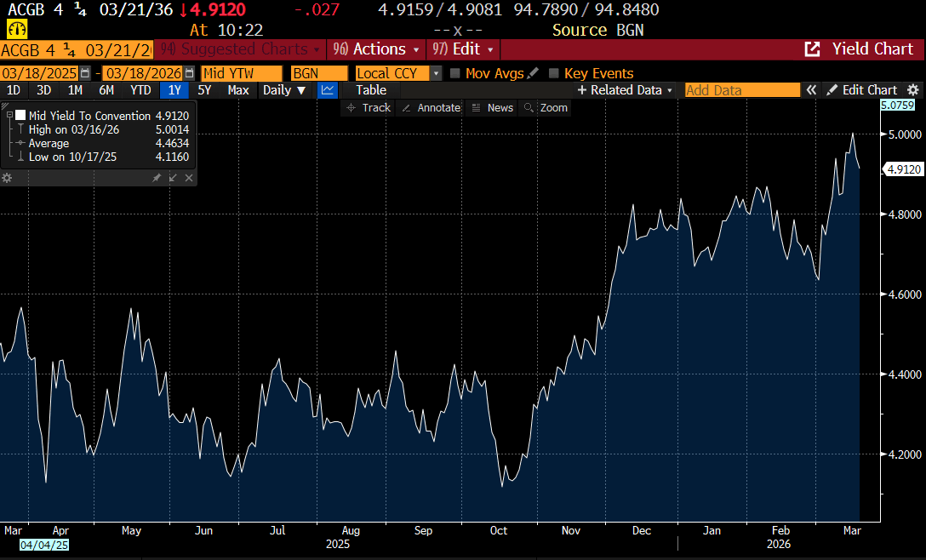Click the yellow gauge icon below the ticker
926x560 pixels.
point(16,30)
